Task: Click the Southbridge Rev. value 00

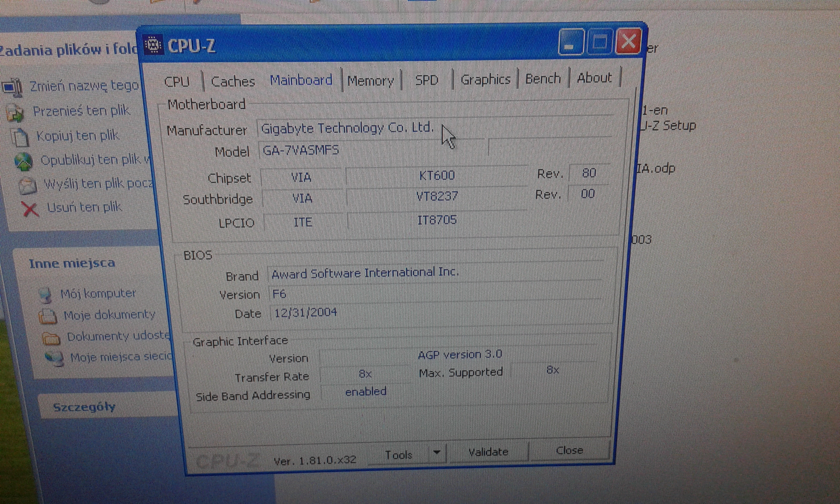Action: point(588,194)
